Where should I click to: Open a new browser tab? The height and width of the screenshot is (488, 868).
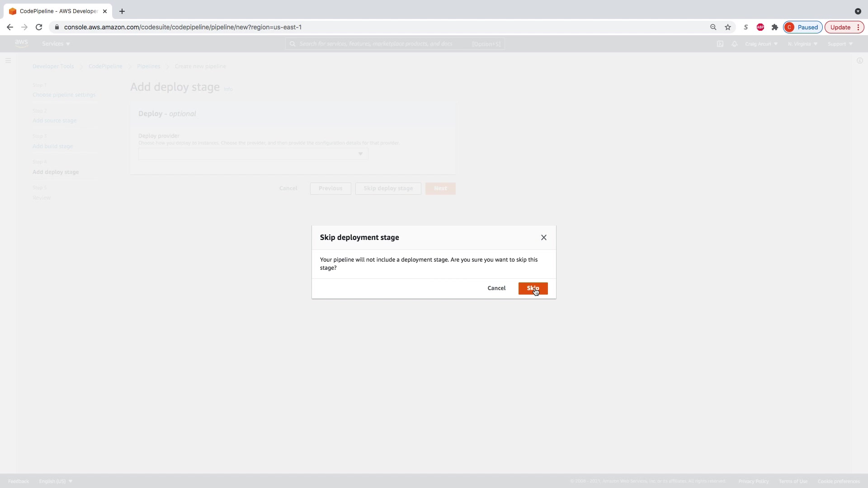coord(122,11)
